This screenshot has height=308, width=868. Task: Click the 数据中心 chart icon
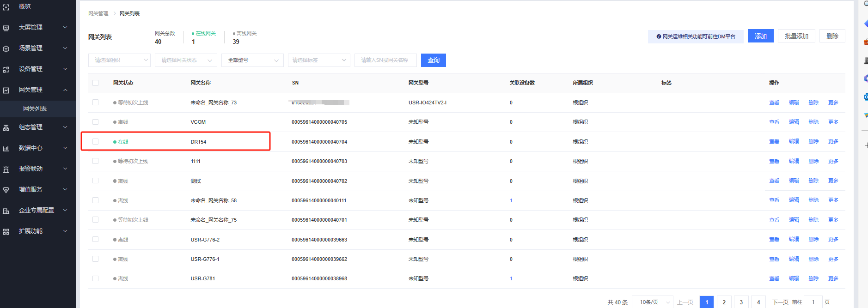tap(6, 148)
